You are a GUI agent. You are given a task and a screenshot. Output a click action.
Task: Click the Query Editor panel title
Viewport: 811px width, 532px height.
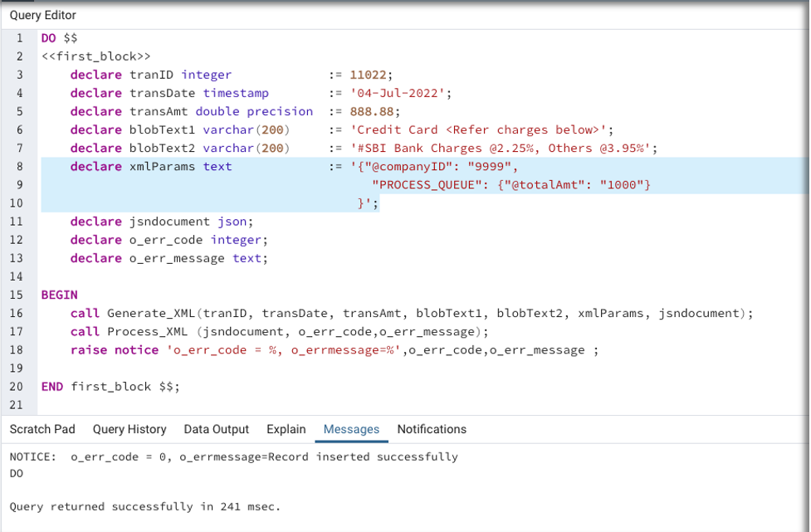point(42,15)
